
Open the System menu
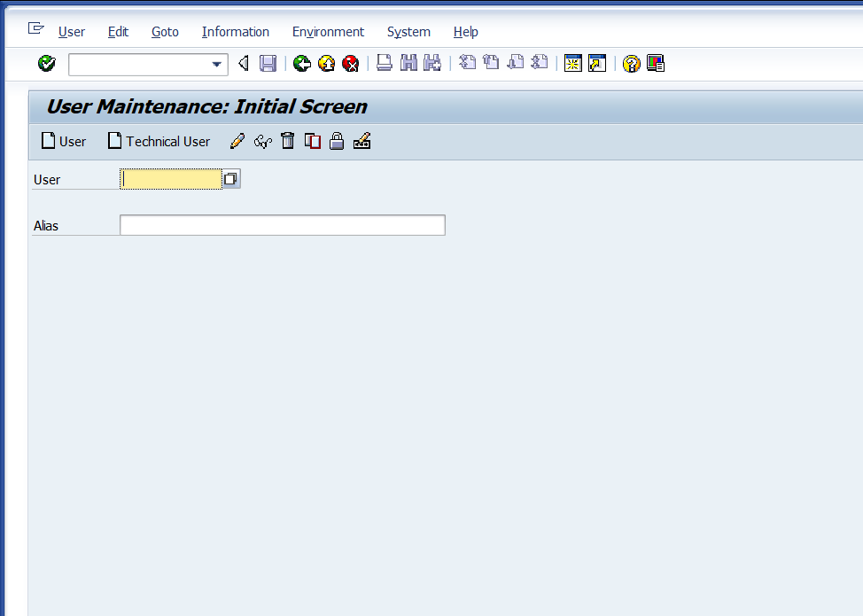click(x=408, y=32)
